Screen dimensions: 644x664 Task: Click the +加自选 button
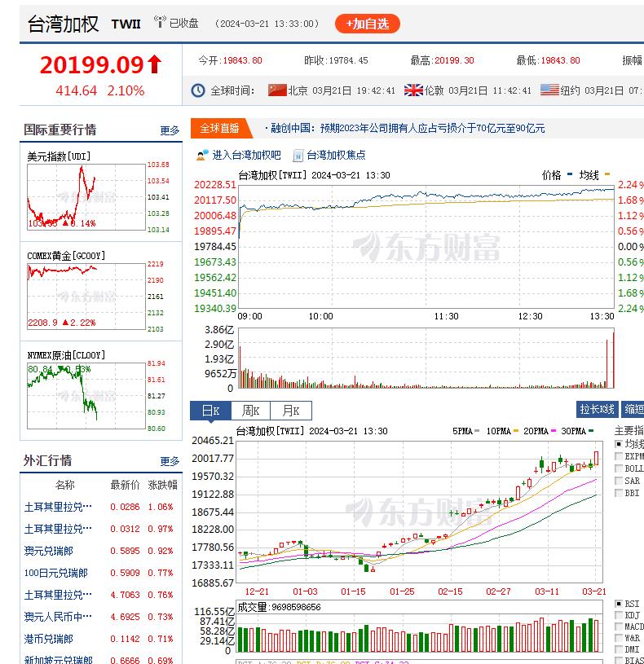click(368, 24)
